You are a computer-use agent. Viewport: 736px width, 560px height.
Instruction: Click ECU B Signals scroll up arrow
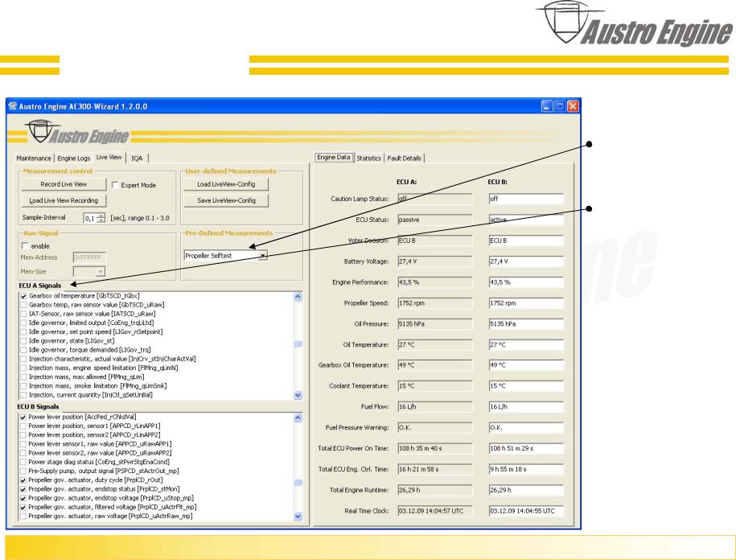[298, 418]
